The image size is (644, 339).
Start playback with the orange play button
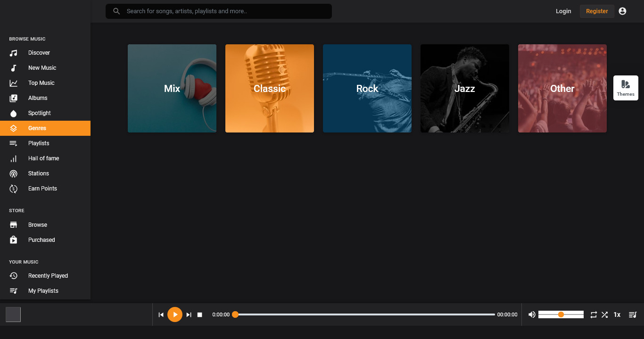coord(175,314)
